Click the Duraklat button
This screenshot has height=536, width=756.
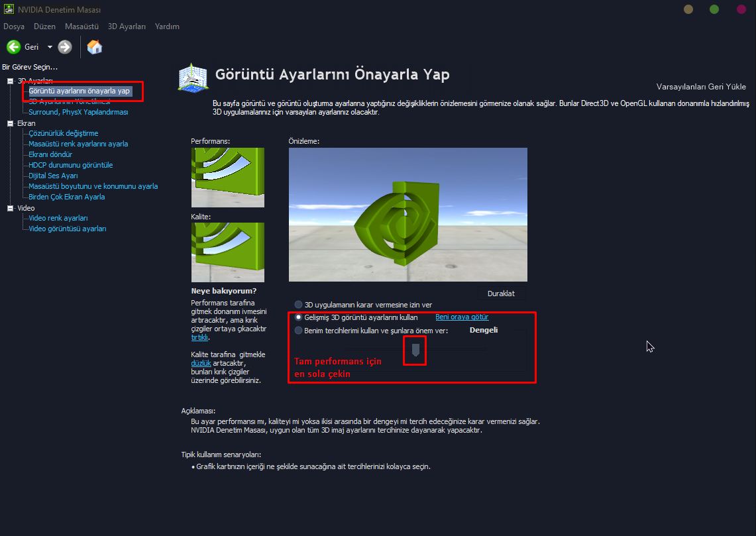click(501, 294)
